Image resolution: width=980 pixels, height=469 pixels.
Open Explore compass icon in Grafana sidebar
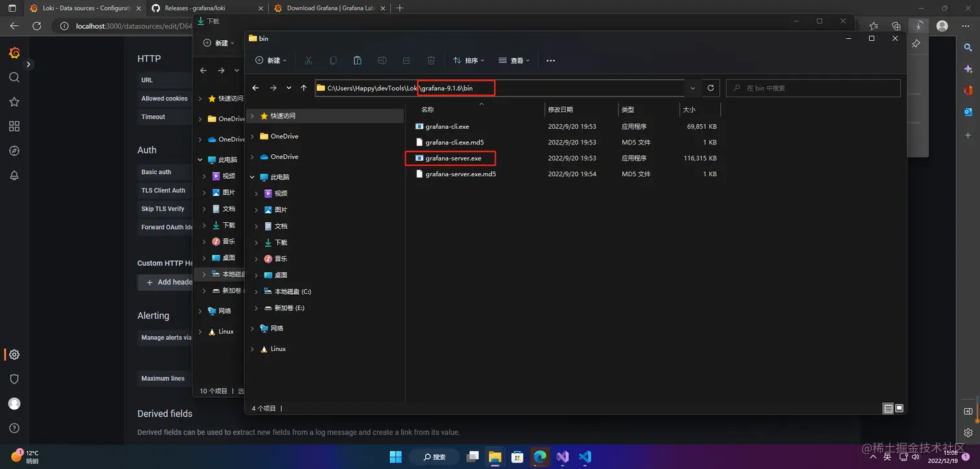click(x=14, y=151)
